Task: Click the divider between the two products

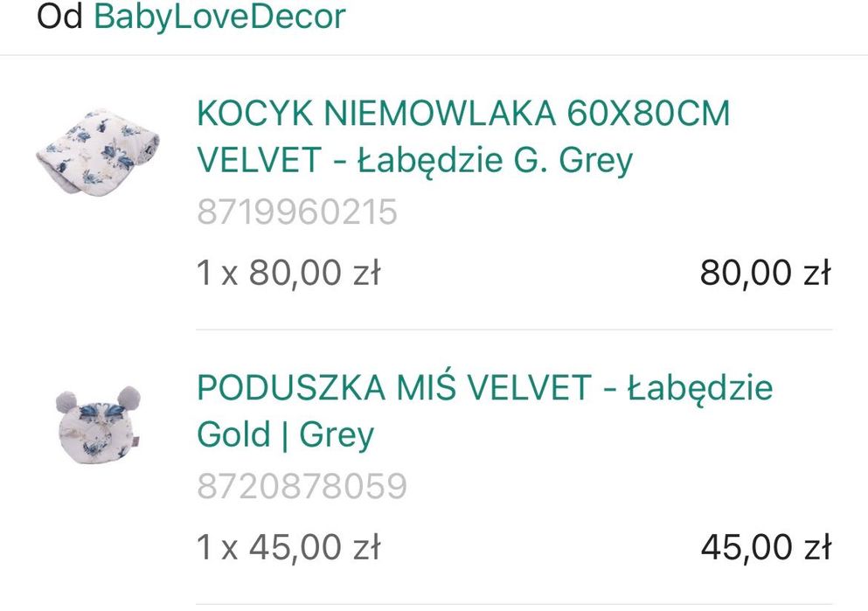Action: (x=514, y=330)
